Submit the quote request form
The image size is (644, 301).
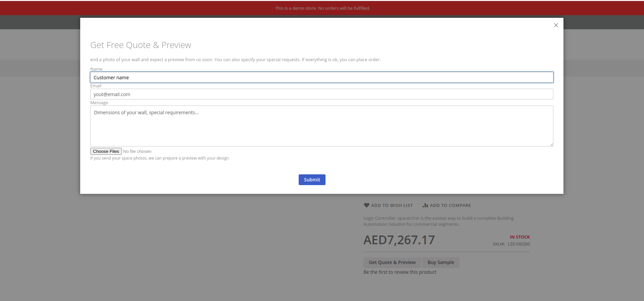tap(312, 180)
